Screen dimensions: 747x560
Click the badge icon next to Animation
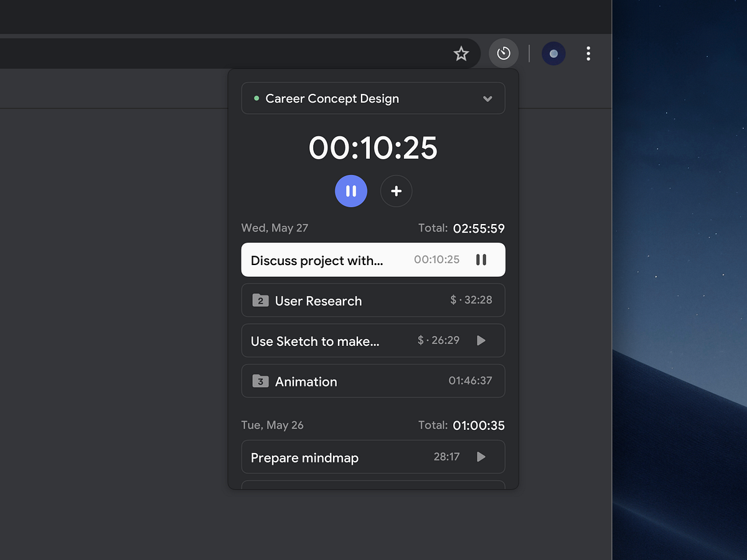[x=261, y=381]
